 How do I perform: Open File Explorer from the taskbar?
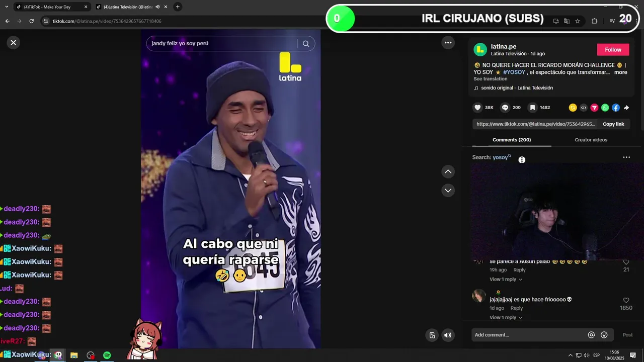(x=74, y=355)
